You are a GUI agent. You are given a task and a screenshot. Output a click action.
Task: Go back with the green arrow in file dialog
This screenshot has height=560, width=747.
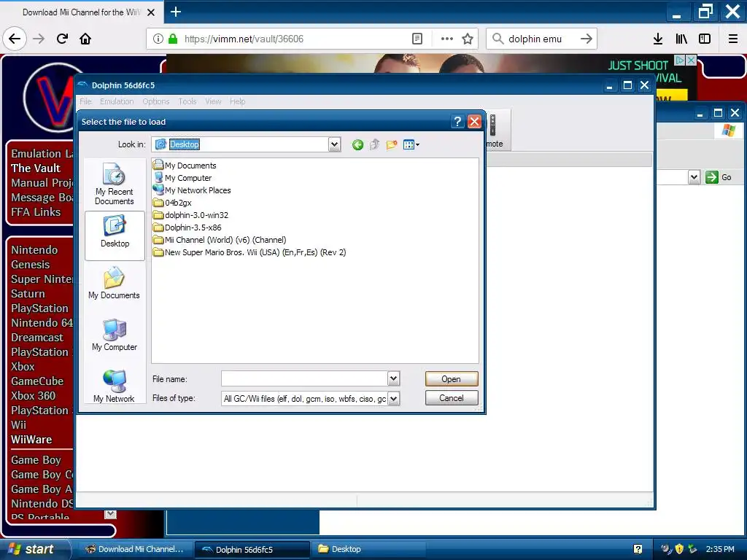click(357, 145)
